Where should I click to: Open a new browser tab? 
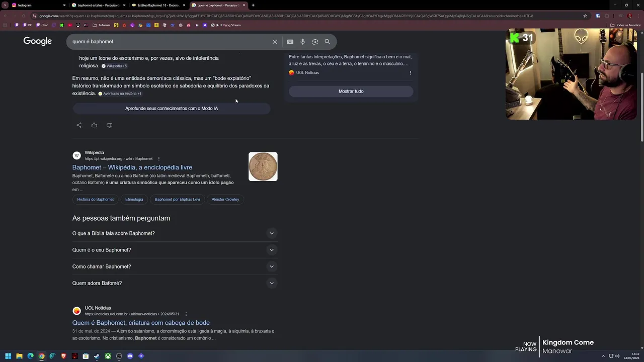253,5
